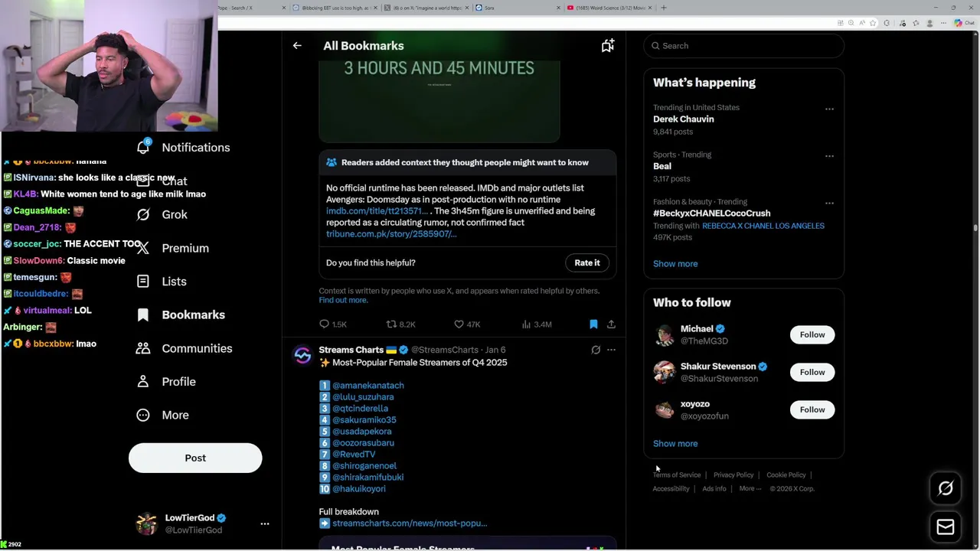Click Rate it on community note
The width and height of the screenshot is (980, 551).
pyautogui.click(x=587, y=262)
